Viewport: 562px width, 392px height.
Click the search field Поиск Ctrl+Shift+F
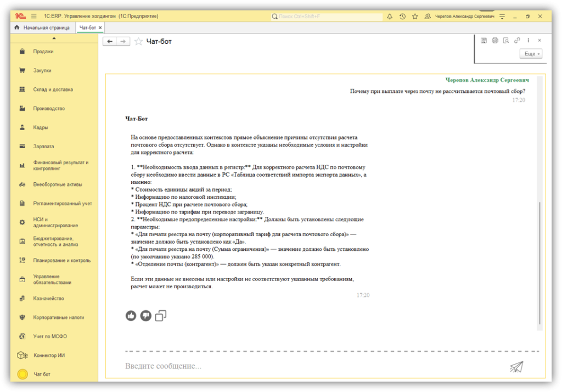point(327,16)
